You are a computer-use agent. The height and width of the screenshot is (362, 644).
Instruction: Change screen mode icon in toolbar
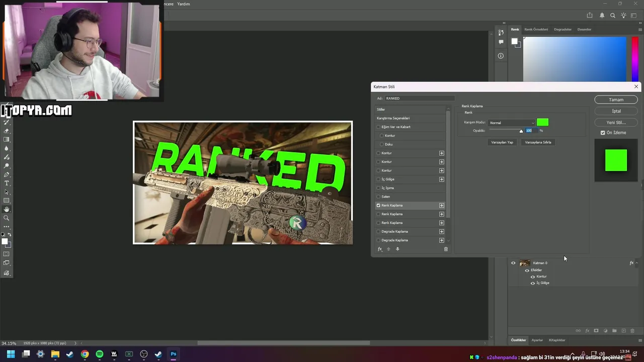click(7, 263)
